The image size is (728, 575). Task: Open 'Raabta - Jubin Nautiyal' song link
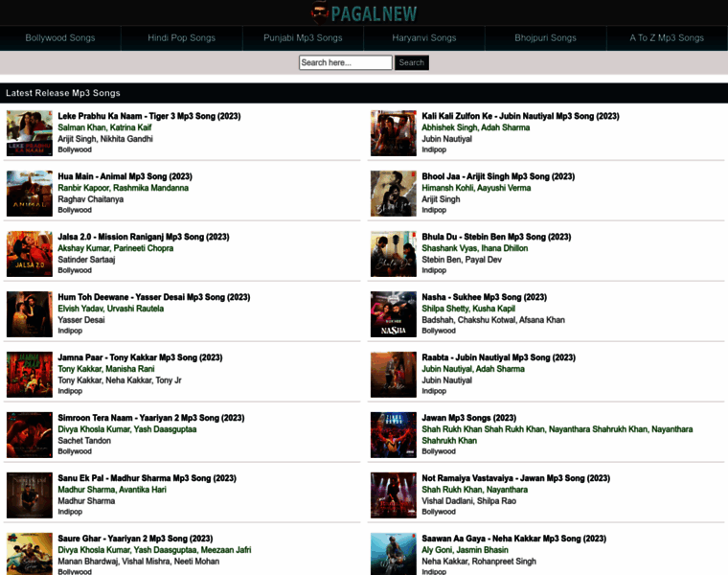499,357
